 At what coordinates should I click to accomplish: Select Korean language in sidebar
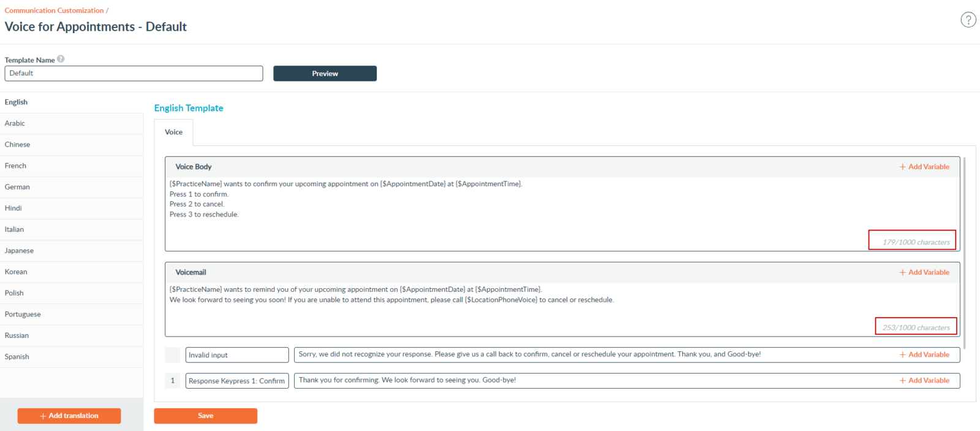pyautogui.click(x=72, y=272)
